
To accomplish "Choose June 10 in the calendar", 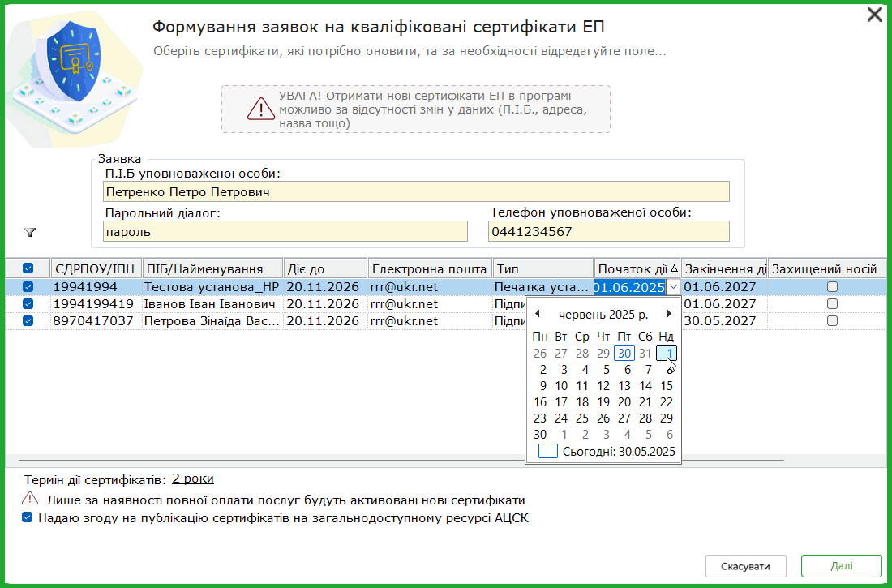I will pos(561,386).
